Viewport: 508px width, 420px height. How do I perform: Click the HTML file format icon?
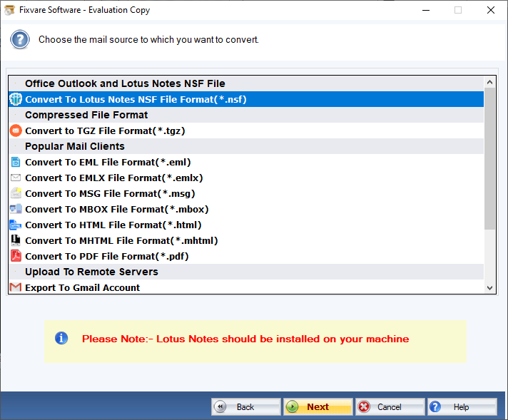16,225
